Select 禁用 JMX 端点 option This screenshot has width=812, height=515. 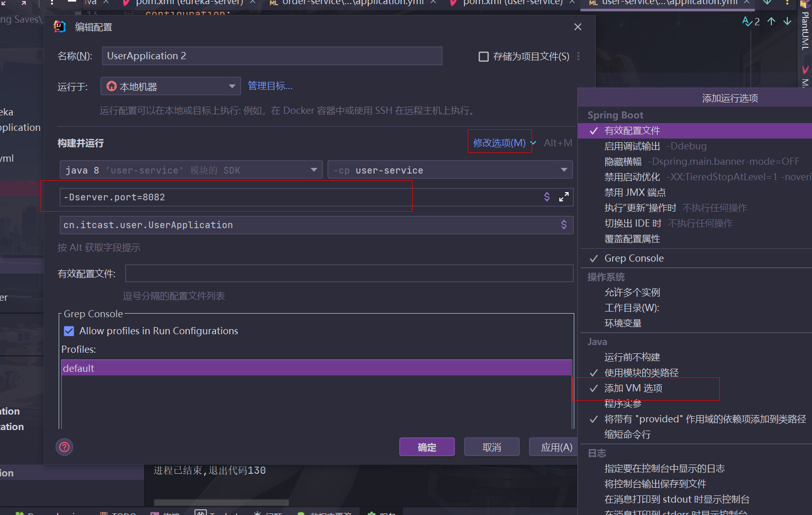(x=695, y=193)
